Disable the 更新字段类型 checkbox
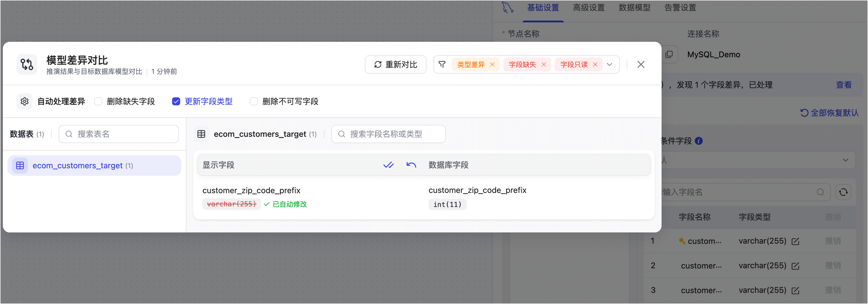The image size is (868, 304). pos(176,101)
